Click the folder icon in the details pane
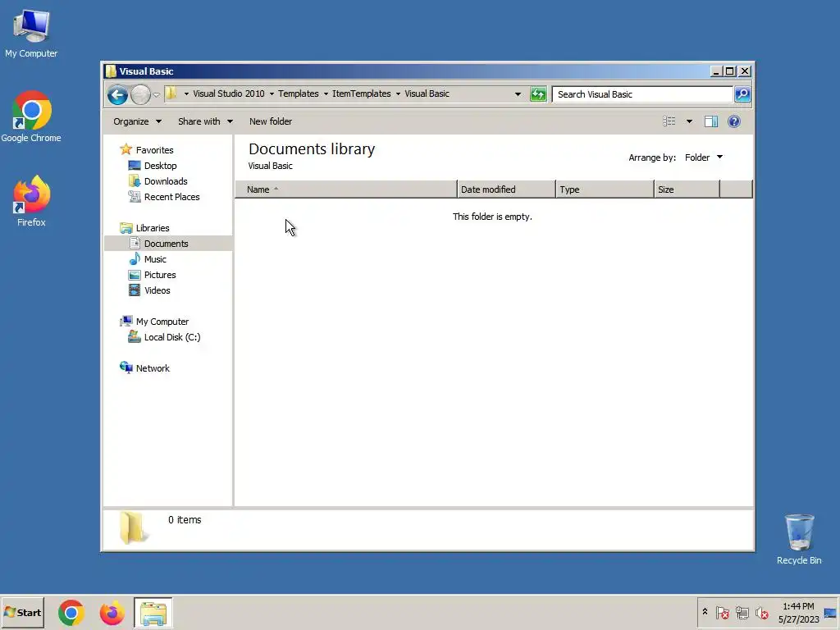Viewport: 840px width, 630px height. [132, 527]
